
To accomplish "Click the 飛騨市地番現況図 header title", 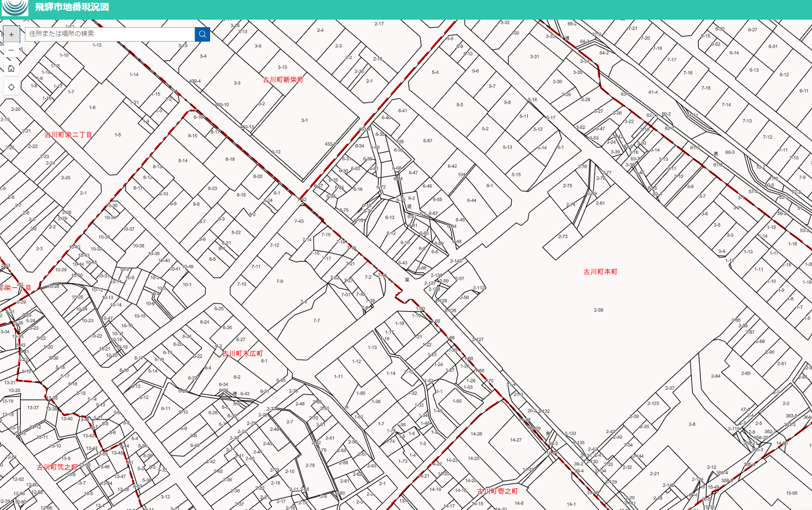I will pos(72,8).
